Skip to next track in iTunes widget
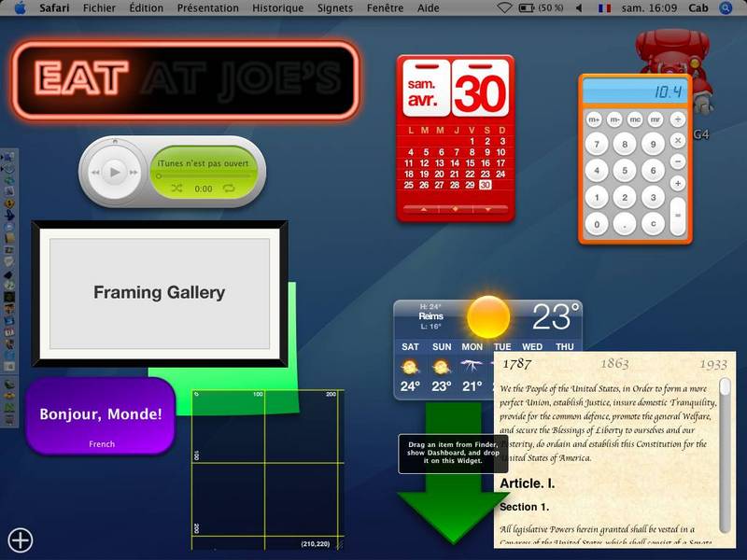The width and height of the screenshot is (747, 560). (x=134, y=173)
